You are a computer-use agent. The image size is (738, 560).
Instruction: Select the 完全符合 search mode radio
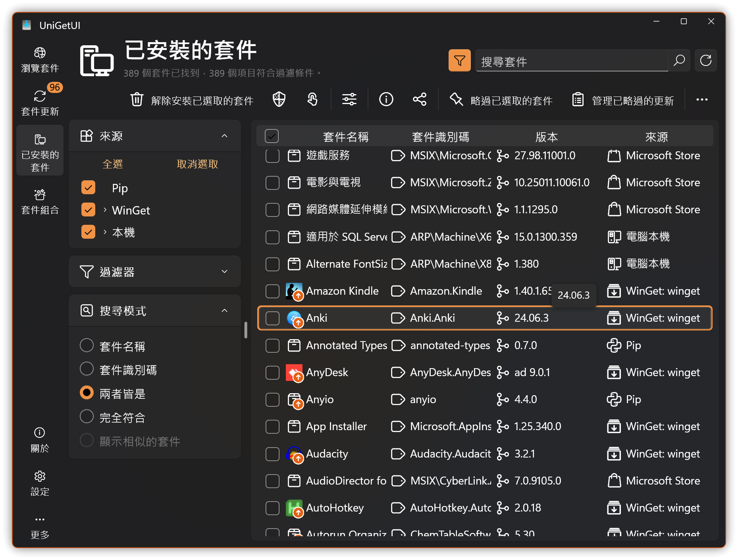point(87,417)
